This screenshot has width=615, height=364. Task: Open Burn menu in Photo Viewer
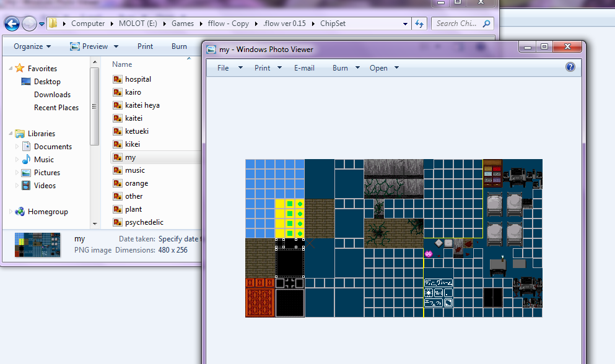(346, 68)
